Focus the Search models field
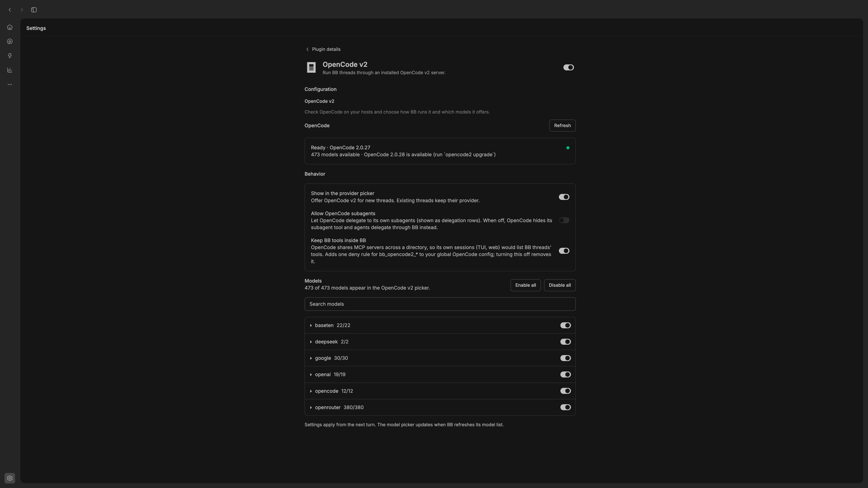The image size is (868, 488). tap(440, 304)
